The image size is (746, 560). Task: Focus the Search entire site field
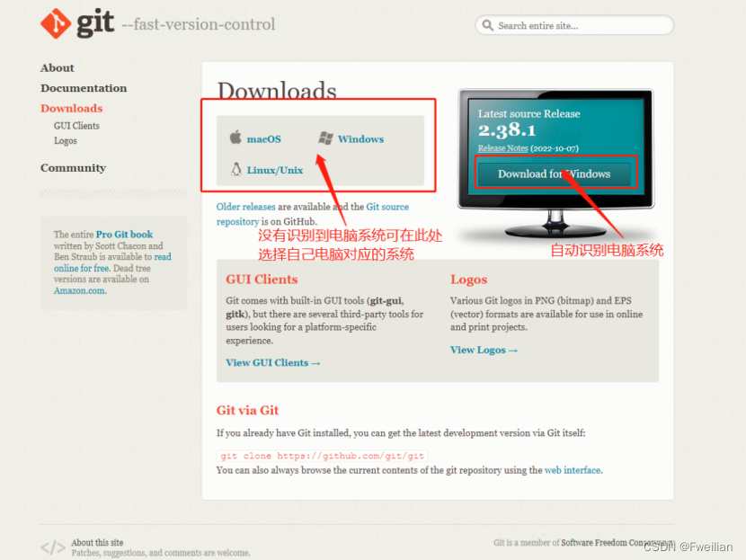coord(574,25)
